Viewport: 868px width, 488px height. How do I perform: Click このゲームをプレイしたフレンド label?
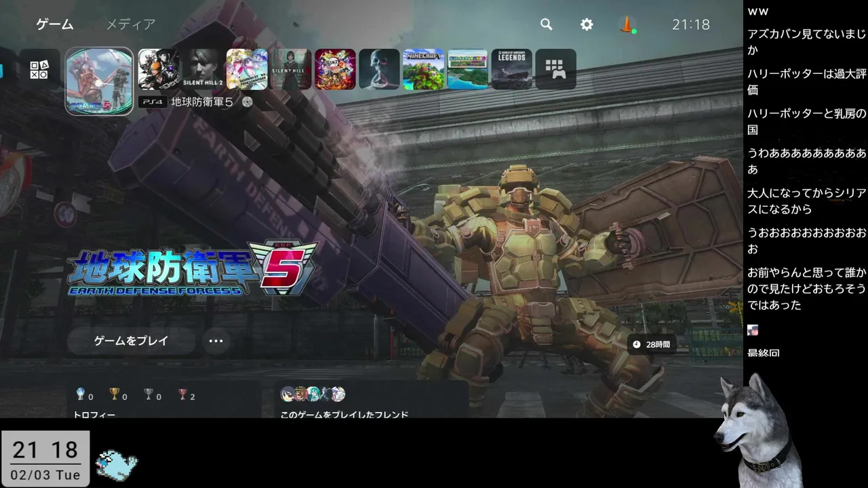[x=344, y=413]
